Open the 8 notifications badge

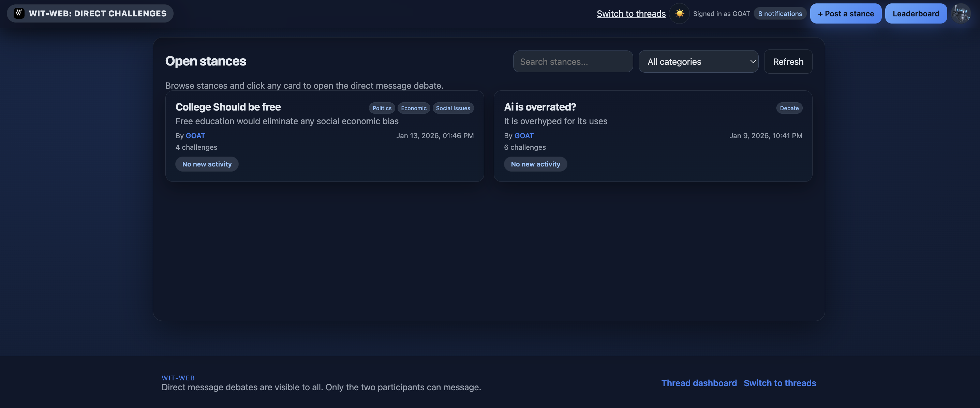(x=780, y=13)
